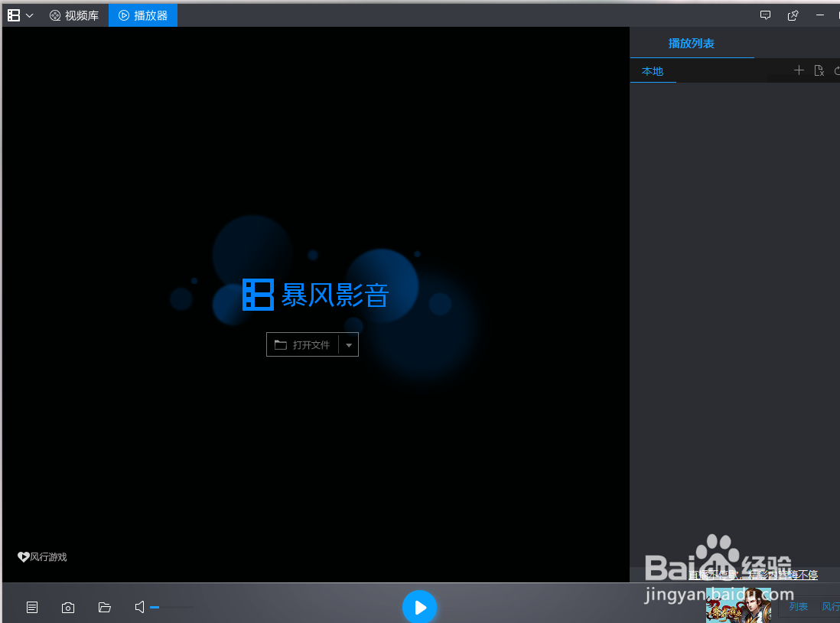
Task: Expand the main menu chevron arrow
Action: (x=30, y=15)
